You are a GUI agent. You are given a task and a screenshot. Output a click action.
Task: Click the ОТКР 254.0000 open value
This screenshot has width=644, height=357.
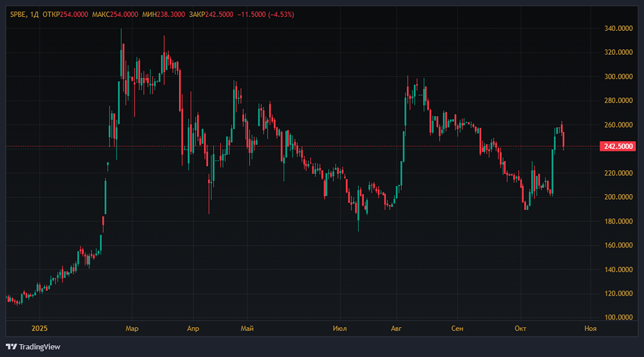[x=65, y=14]
